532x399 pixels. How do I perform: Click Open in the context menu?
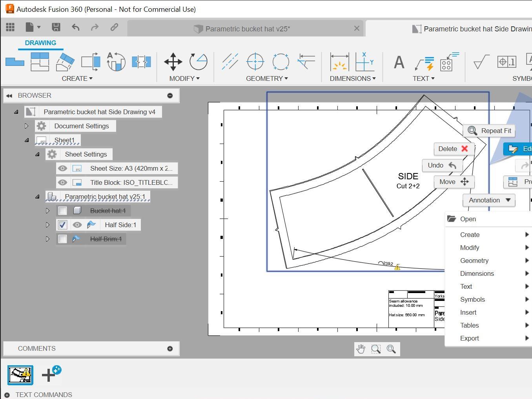468,219
